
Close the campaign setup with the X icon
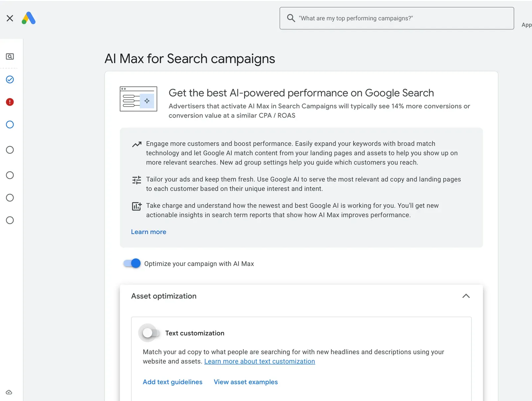[x=10, y=18]
